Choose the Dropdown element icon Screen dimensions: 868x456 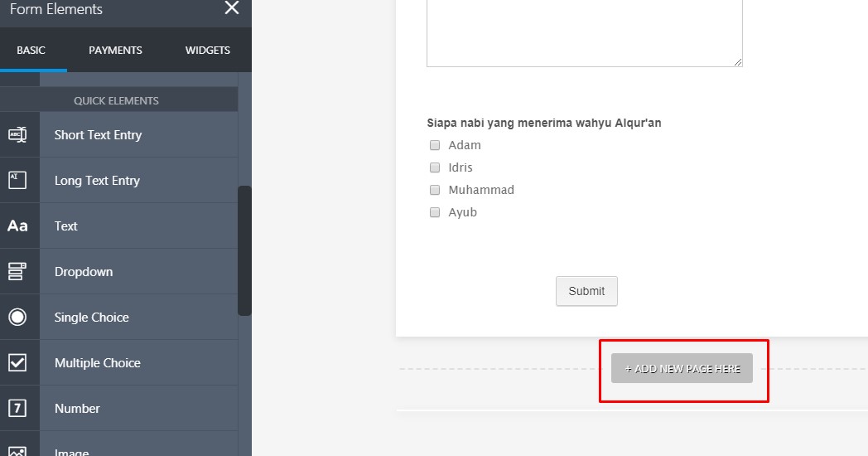tap(17, 271)
